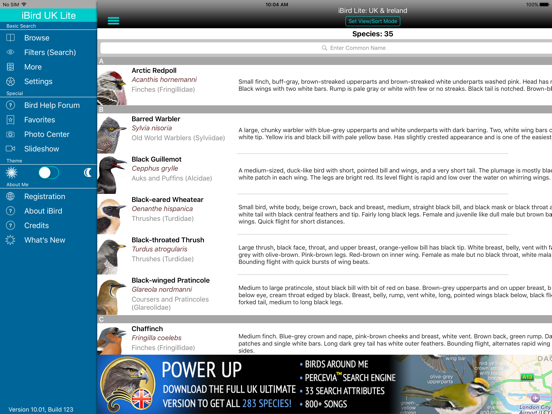Click scientific name Acanthis hornemanni

click(164, 80)
